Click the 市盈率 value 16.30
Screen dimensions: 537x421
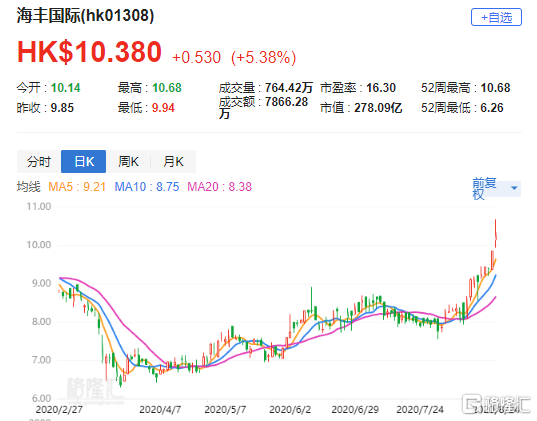381,88
